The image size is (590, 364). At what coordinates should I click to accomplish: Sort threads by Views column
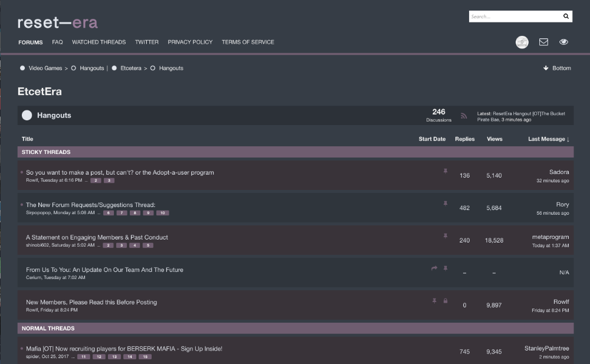click(494, 139)
